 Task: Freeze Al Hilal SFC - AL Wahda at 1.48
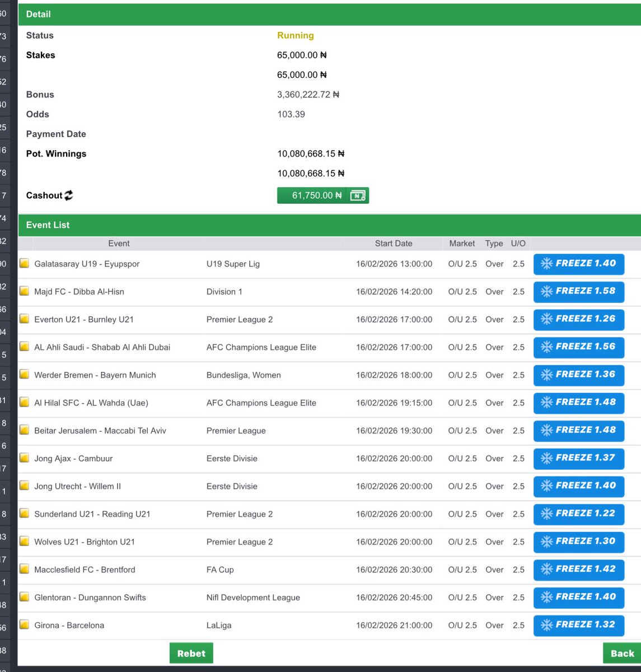(x=579, y=403)
